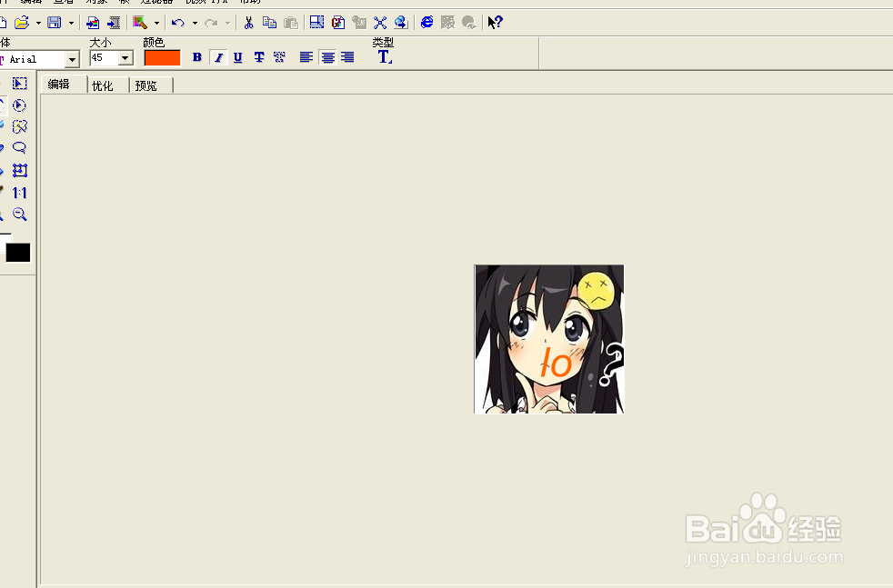
Task: Click the orange "lo" text on image
Action: point(556,362)
